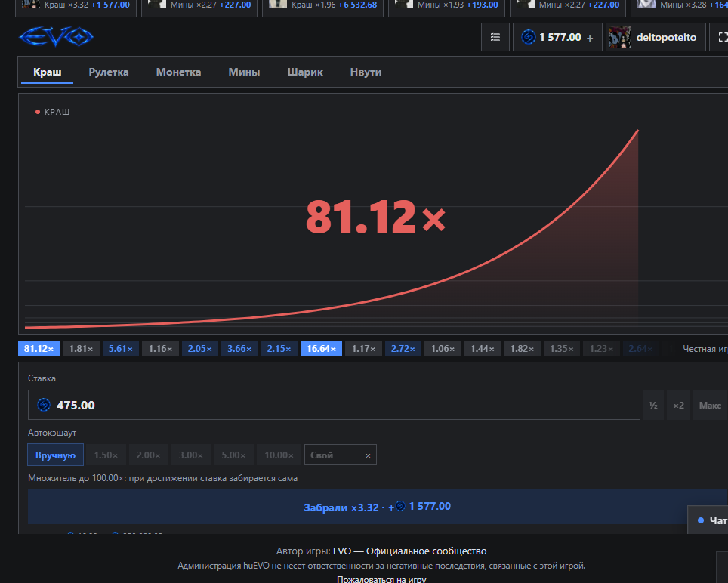The width and height of the screenshot is (728, 583).
Task: Click the Забрали ×3.32 cashout button
Action: tap(378, 507)
